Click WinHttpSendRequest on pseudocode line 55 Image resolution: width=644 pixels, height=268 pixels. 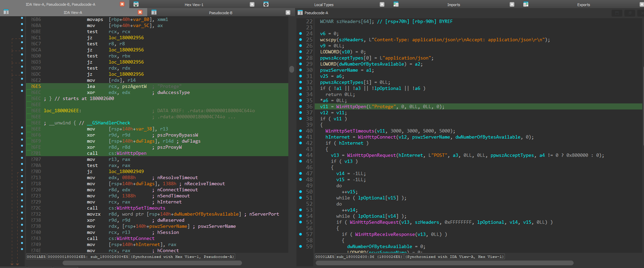pos(374,222)
